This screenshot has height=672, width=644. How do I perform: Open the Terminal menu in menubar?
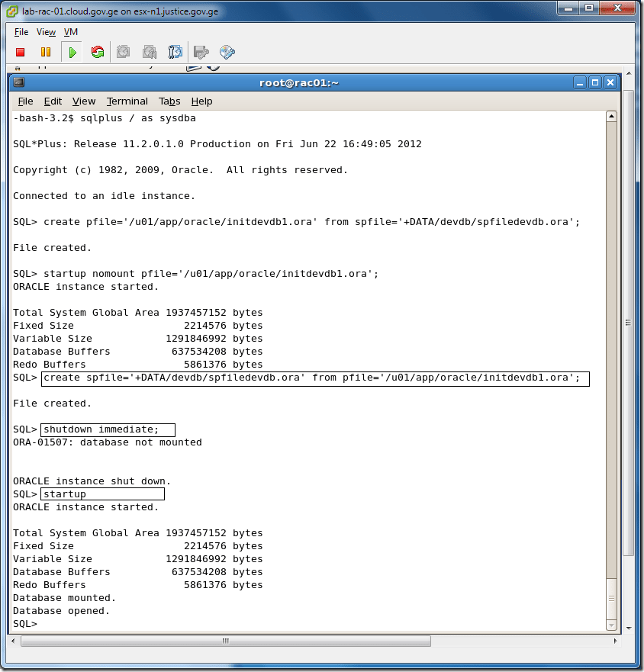pos(127,101)
